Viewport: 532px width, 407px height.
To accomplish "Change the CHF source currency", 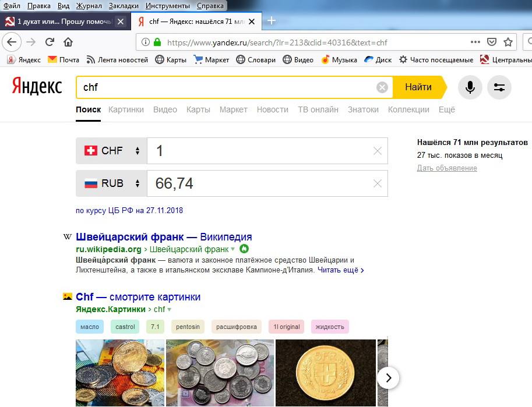I will [x=111, y=151].
